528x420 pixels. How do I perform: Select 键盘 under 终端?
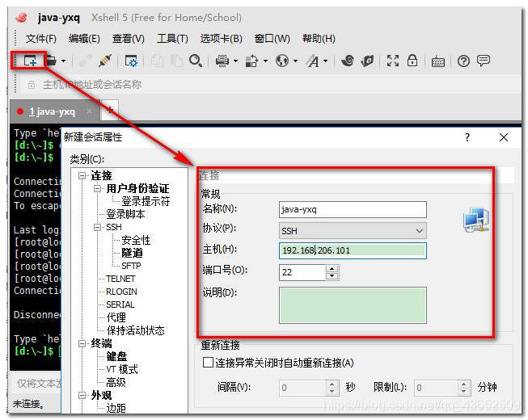pos(116,356)
